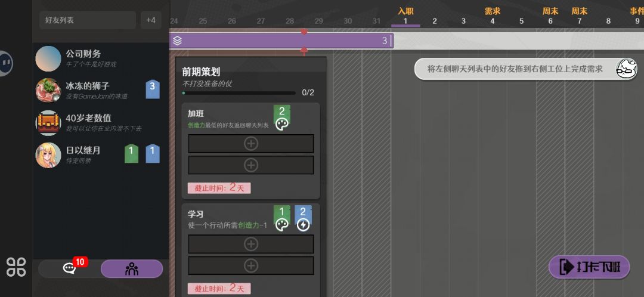Click second empty plus slot in 学习
This screenshot has height=297, width=644.
(251, 266)
